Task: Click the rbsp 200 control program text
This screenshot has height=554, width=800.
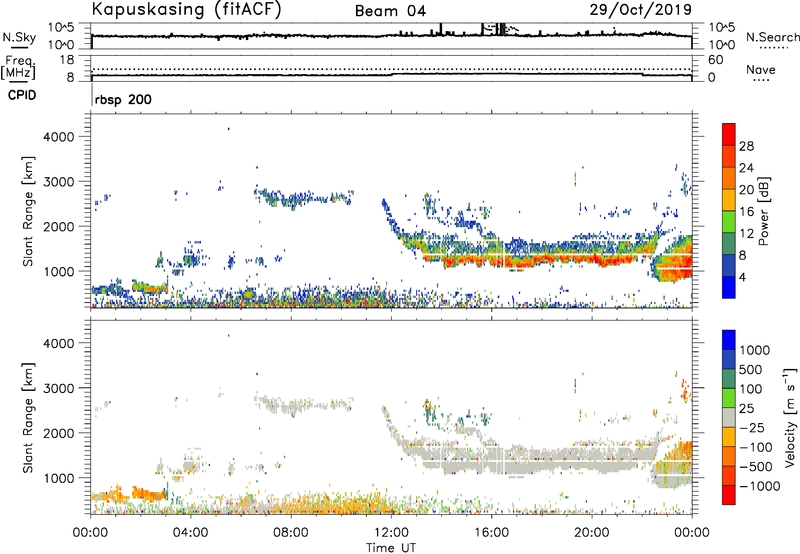Action: click(123, 99)
